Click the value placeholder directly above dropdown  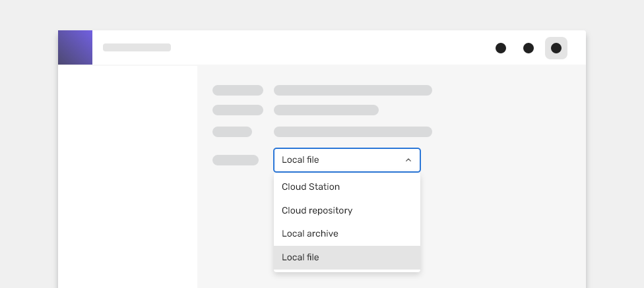click(353, 132)
